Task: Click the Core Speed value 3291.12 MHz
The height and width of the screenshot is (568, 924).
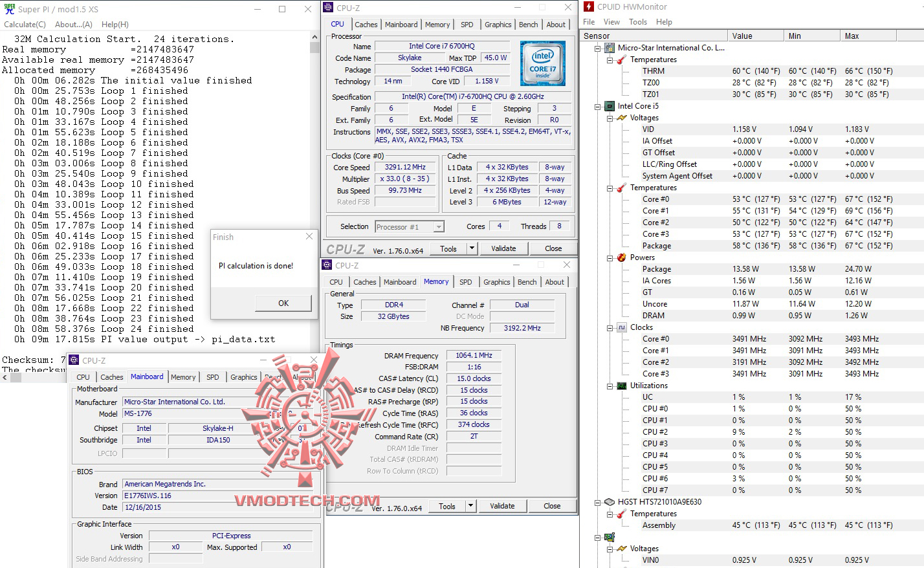Action: (405, 167)
